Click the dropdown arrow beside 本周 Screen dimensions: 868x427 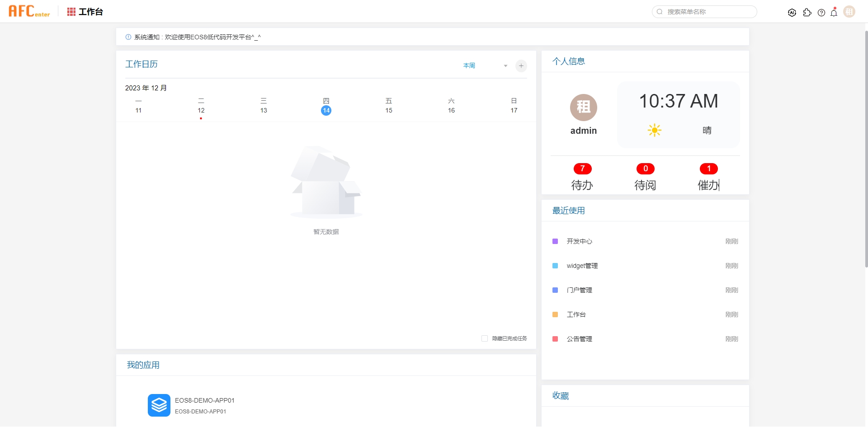(x=505, y=66)
